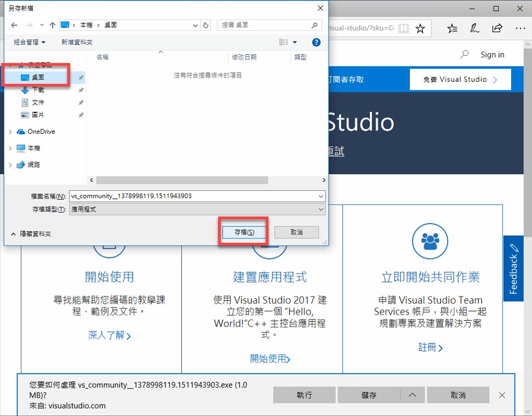Click 取消 in download bar
Screen dimensions: 532x416
[457, 395]
